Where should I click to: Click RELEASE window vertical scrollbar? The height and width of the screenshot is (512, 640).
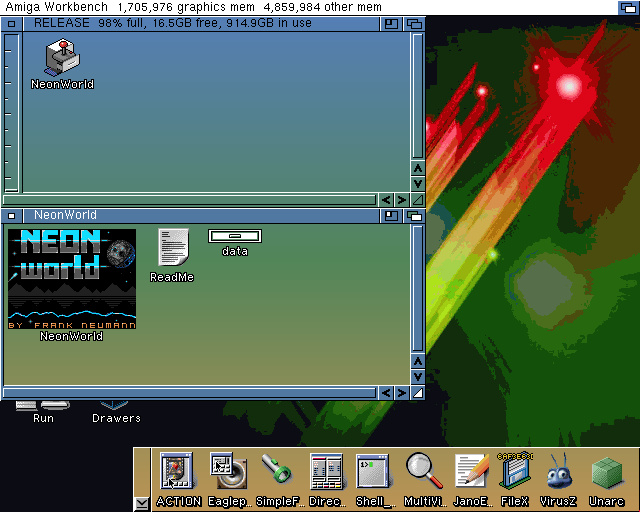418,96
